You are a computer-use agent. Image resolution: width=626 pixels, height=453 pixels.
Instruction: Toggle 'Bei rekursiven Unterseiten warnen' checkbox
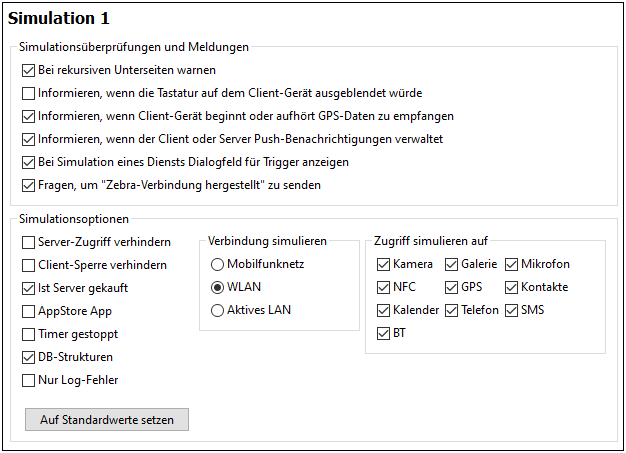click(x=28, y=71)
